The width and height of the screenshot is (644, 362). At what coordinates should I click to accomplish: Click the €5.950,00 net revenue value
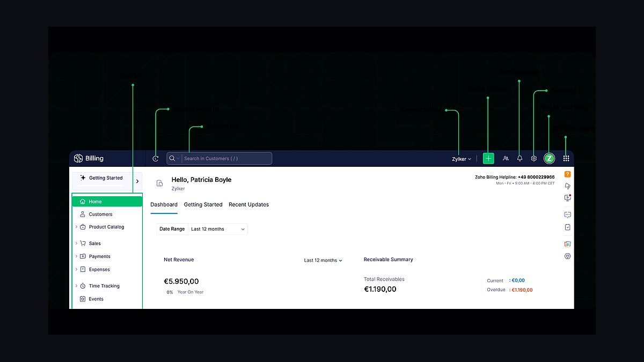[181, 281]
